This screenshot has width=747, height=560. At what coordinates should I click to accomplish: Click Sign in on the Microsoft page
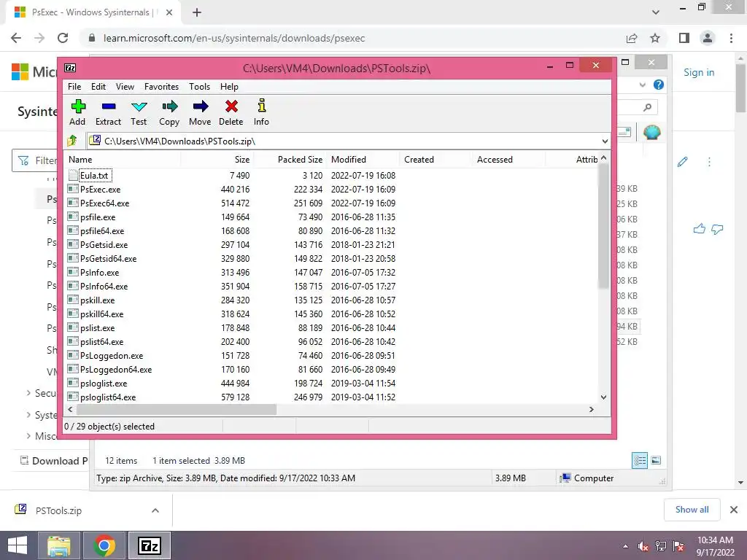pos(699,72)
